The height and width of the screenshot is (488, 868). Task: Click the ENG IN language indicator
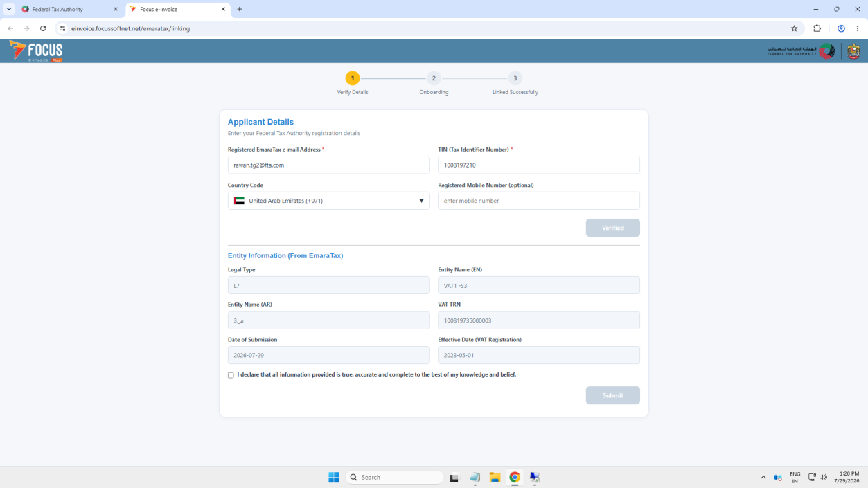pyautogui.click(x=795, y=477)
